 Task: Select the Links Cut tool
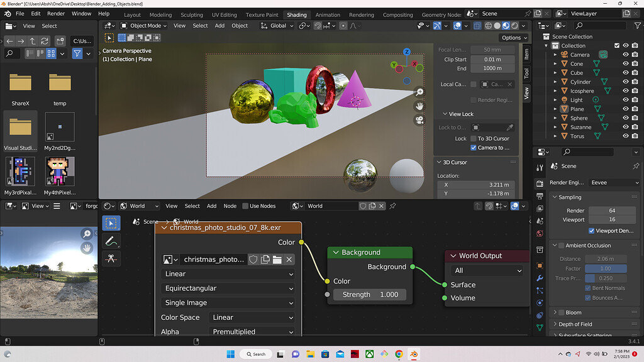tap(110, 258)
